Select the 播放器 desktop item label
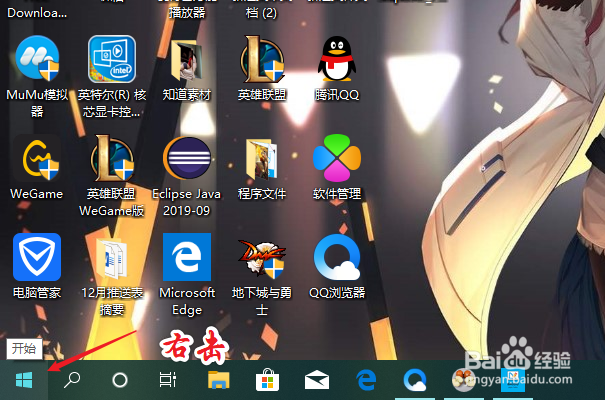Image resolution: width=605 pixels, height=400 pixels. 187,13
